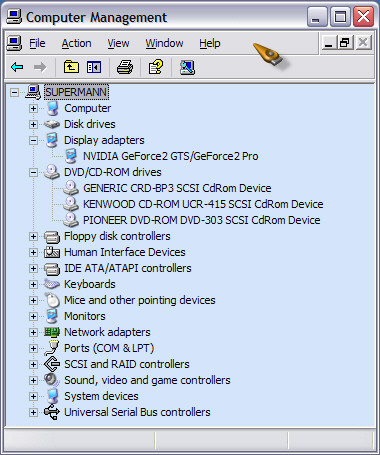Click the Print toolbar icon

coord(125,67)
